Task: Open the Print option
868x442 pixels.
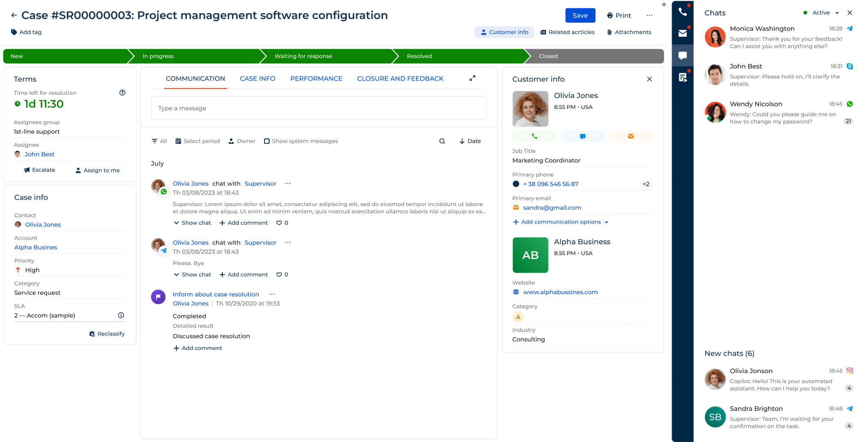Action: (619, 15)
